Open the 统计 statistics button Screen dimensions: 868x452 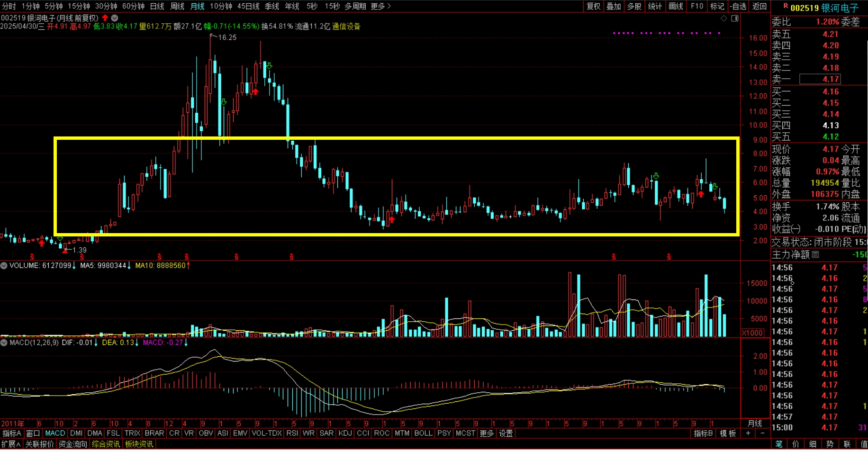coord(655,6)
